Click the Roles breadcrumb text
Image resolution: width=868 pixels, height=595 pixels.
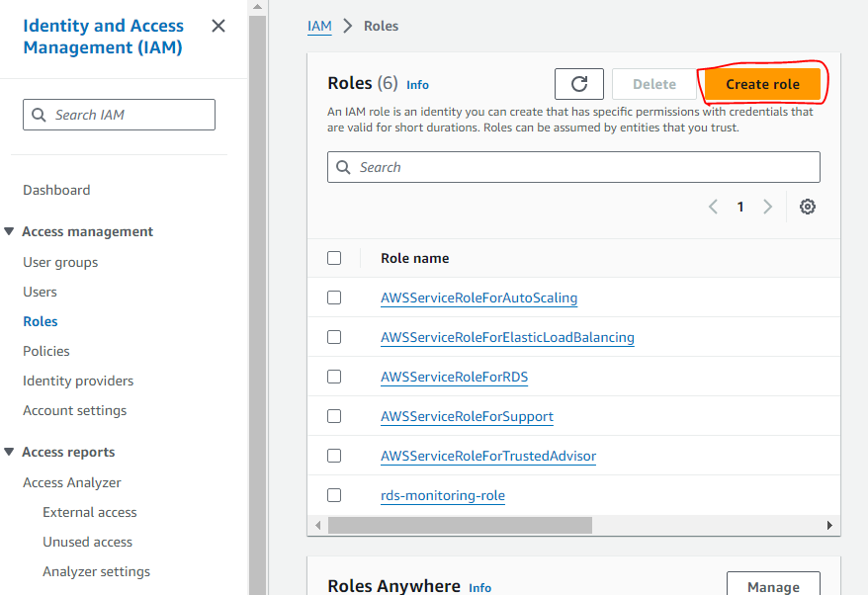click(381, 26)
